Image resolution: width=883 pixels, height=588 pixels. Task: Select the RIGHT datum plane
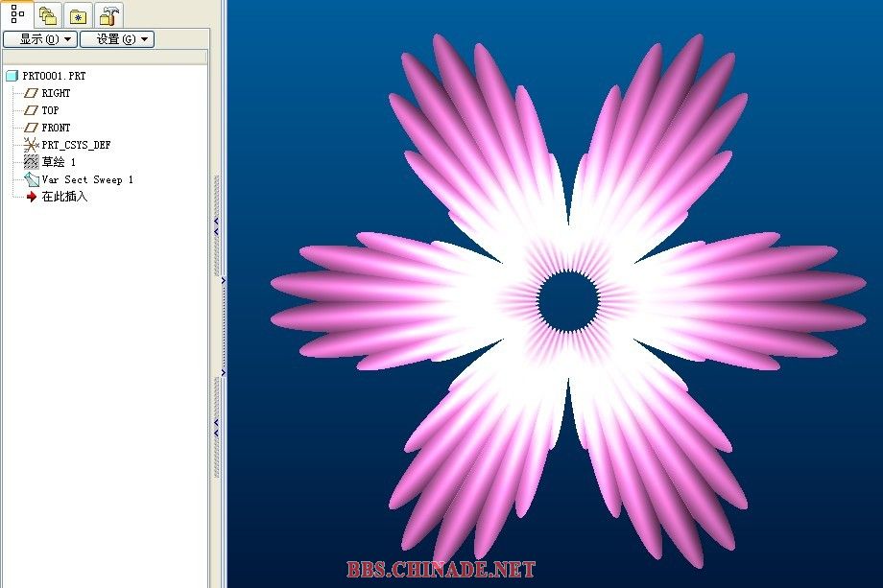pyautogui.click(x=56, y=93)
